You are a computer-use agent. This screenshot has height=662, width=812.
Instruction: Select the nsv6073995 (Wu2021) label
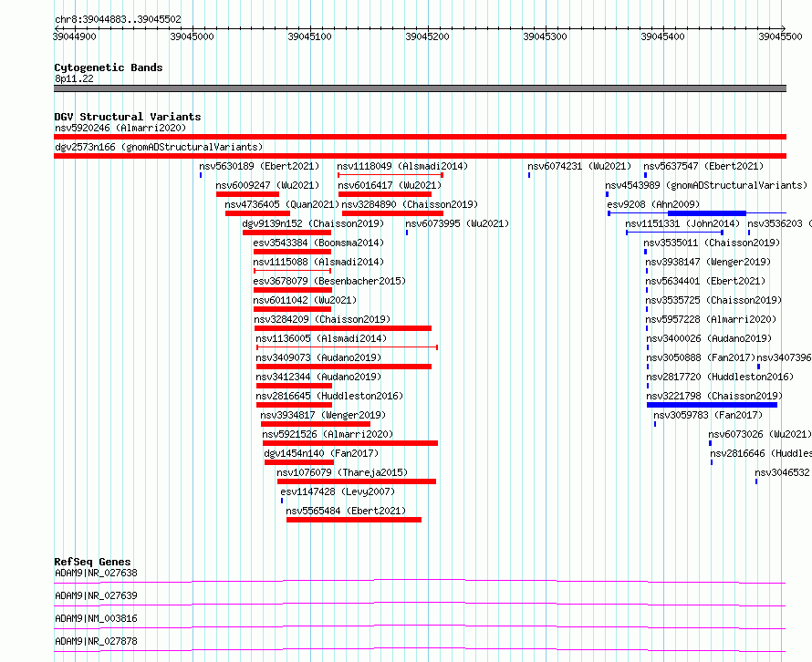coord(457,223)
